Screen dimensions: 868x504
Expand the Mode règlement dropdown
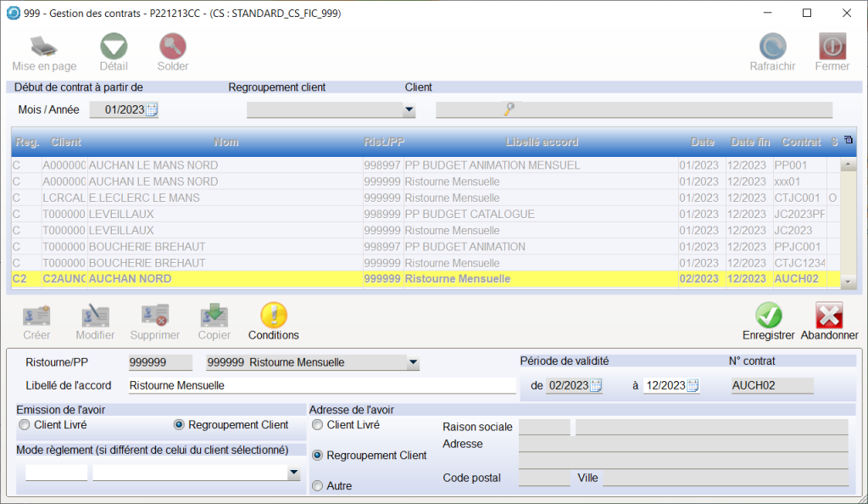(294, 473)
